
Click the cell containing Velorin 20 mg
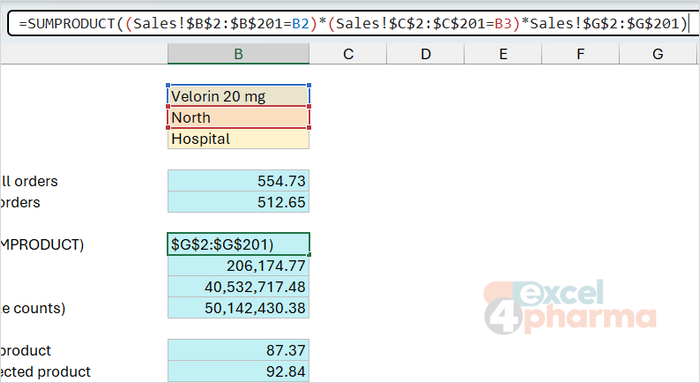tap(238, 96)
